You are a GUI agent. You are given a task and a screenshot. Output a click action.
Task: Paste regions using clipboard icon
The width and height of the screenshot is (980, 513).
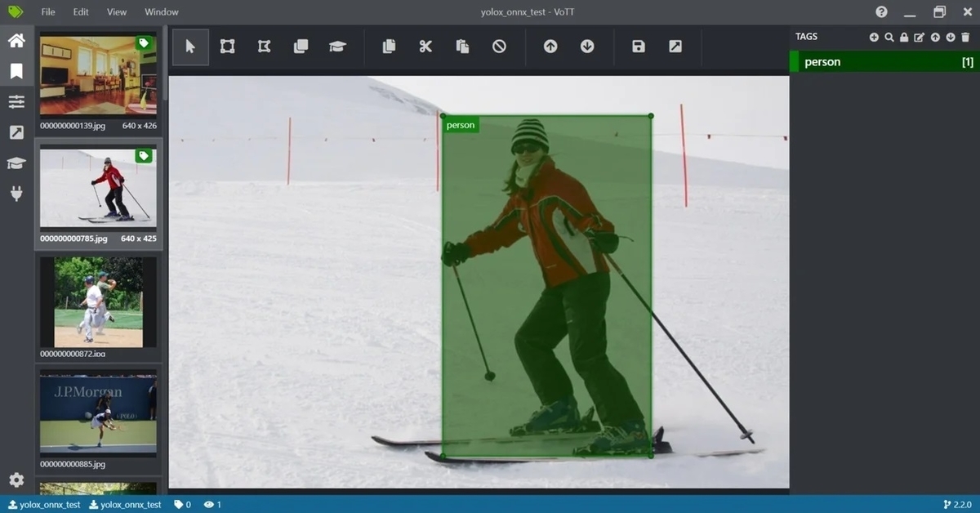(462, 47)
